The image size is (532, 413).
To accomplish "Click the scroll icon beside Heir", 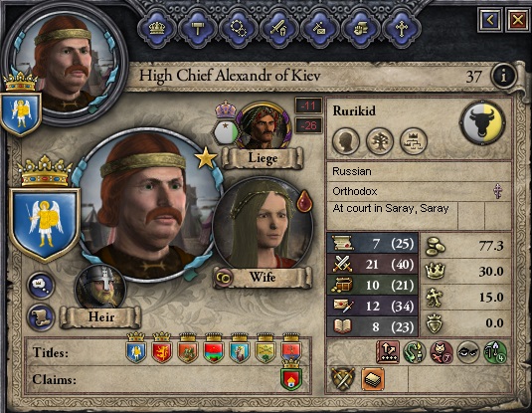I will pos(41,317).
